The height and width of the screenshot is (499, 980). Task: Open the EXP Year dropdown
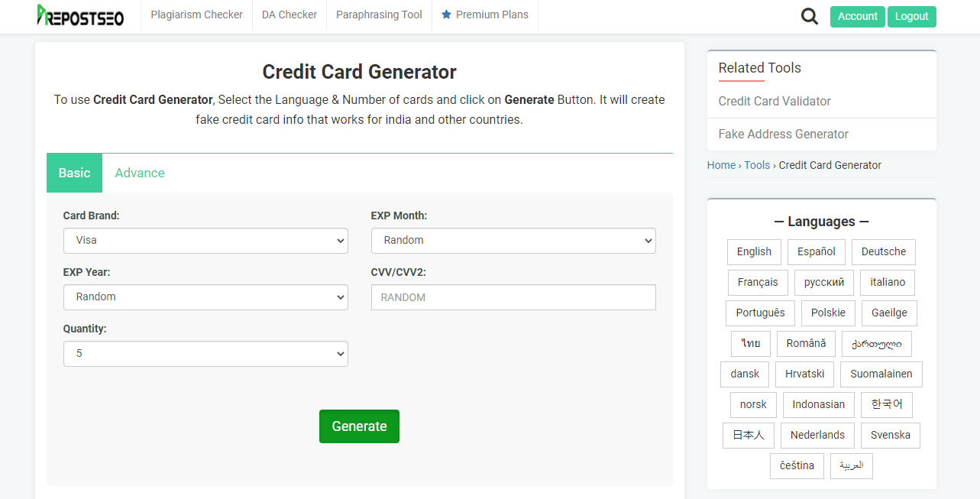click(205, 296)
